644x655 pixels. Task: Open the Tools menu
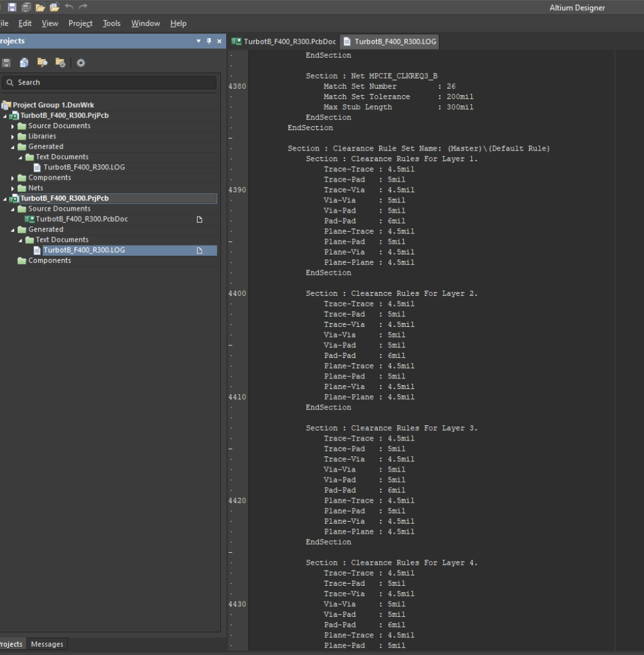pyautogui.click(x=111, y=23)
